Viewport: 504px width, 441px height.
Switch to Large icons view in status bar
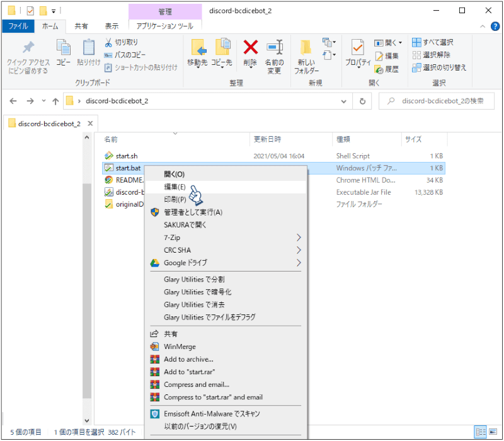coord(493,432)
